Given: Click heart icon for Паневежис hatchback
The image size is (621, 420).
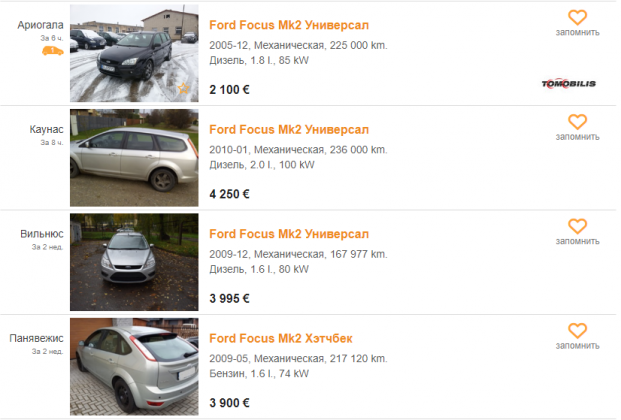Looking at the screenshot, I should (577, 331).
